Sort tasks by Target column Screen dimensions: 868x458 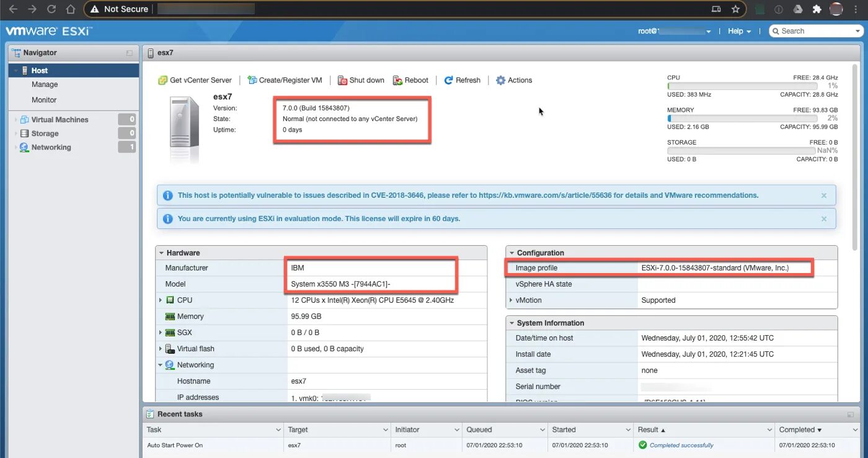337,430
